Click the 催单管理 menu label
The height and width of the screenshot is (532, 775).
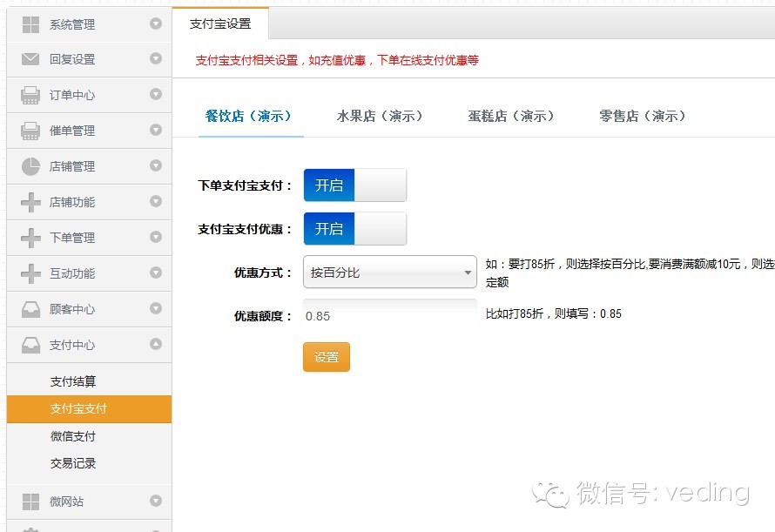click(x=72, y=131)
